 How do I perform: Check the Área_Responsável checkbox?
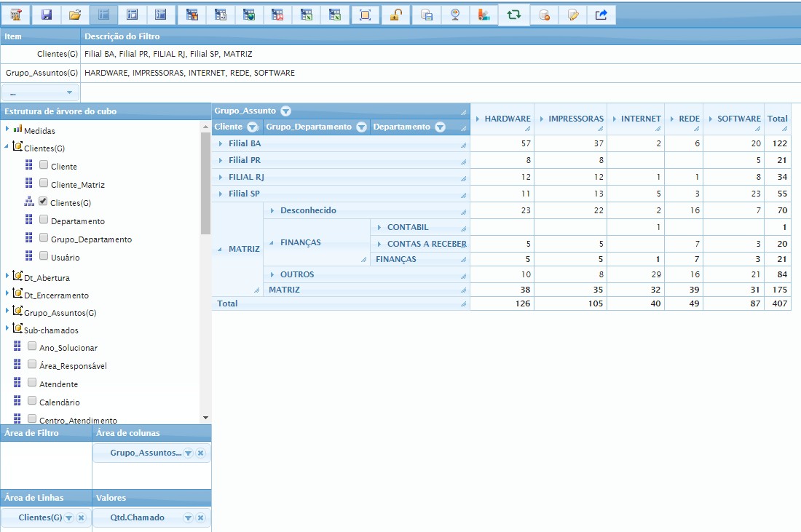tap(32, 364)
